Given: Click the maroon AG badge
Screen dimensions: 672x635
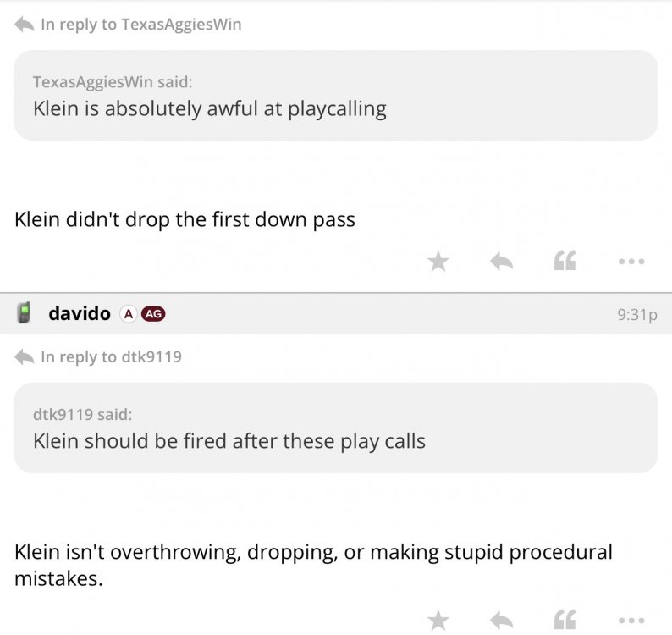Looking at the screenshot, I should pos(153,314).
